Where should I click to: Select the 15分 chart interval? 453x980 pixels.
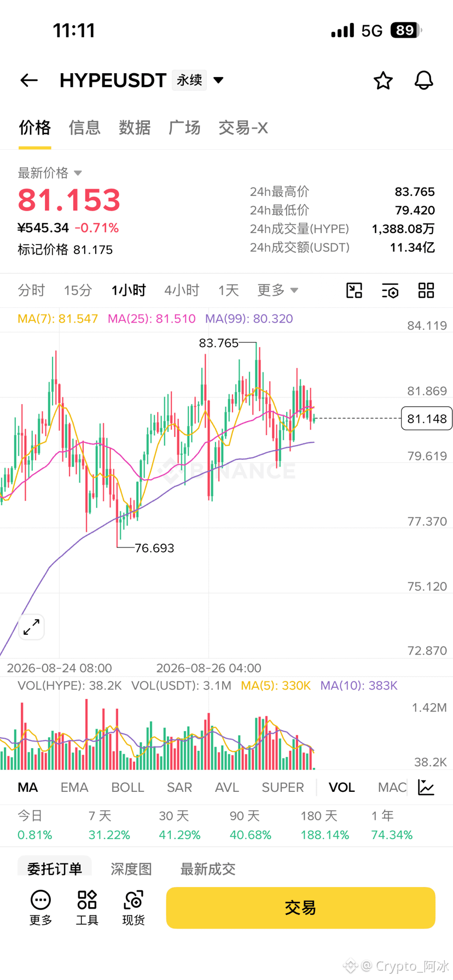78,290
